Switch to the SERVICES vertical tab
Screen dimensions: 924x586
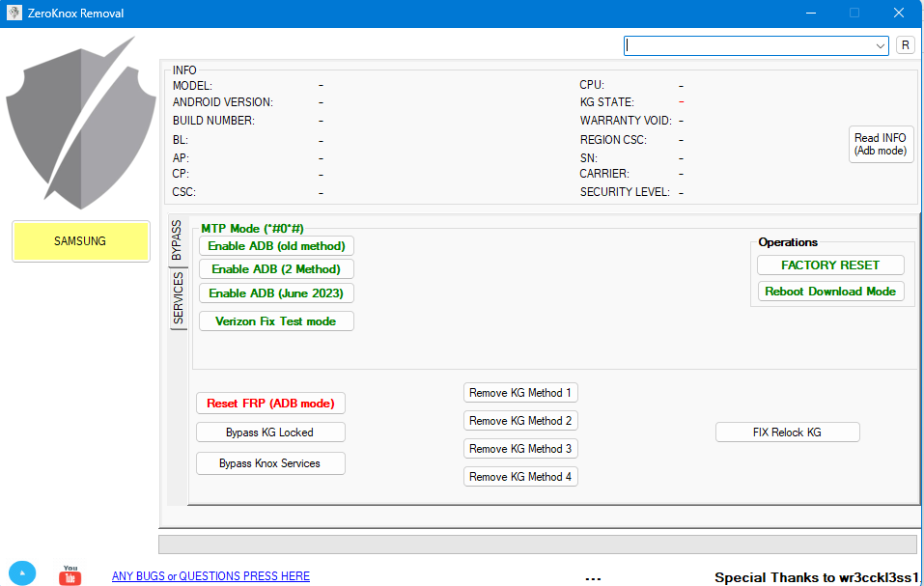[179, 298]
